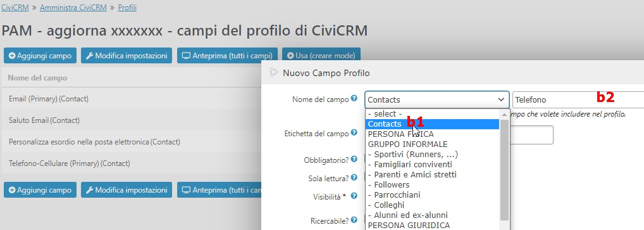
Task: Click plus icon on top Aggiungi campo
Action: tap(12, 56)
